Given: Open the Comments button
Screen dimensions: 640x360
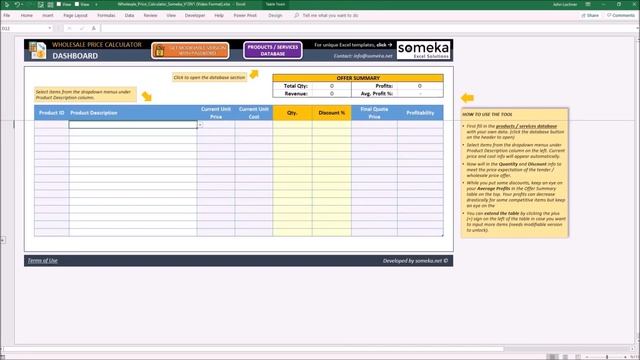Looking at the screenshot, I should click(x=621, y=15).
